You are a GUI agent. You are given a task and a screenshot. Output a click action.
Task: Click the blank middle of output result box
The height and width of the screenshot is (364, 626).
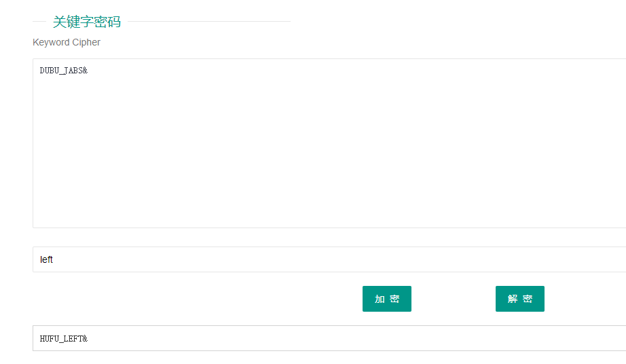[x=329, y=338]
